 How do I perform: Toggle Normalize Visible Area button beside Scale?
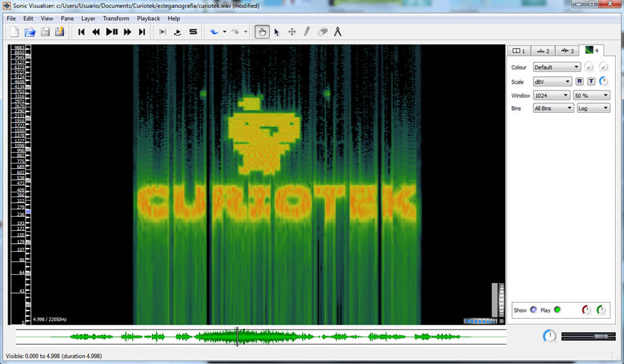coord(592,82)
